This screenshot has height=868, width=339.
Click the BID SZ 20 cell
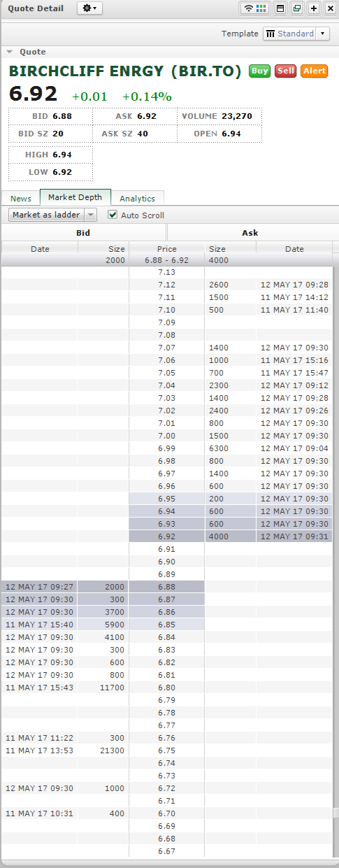[51, 133]
